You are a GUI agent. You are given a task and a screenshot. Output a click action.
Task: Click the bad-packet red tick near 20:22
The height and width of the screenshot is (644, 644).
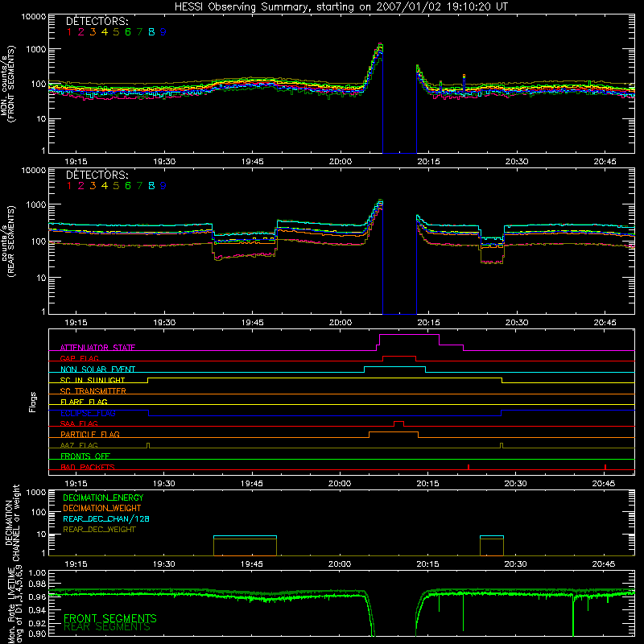[x=469, y=467]
